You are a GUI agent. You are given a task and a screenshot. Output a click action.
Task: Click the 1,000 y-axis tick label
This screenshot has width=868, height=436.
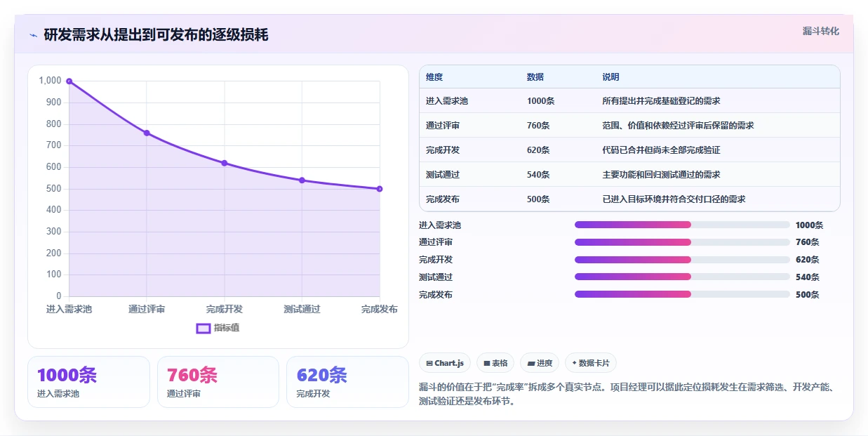[50, 81]
